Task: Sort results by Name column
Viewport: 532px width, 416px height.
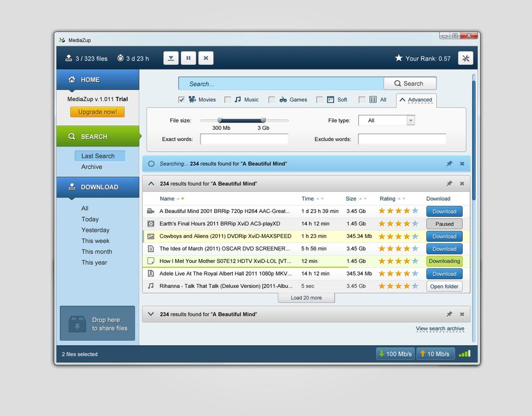Action: pyautogui.click(x=172, y=199)
